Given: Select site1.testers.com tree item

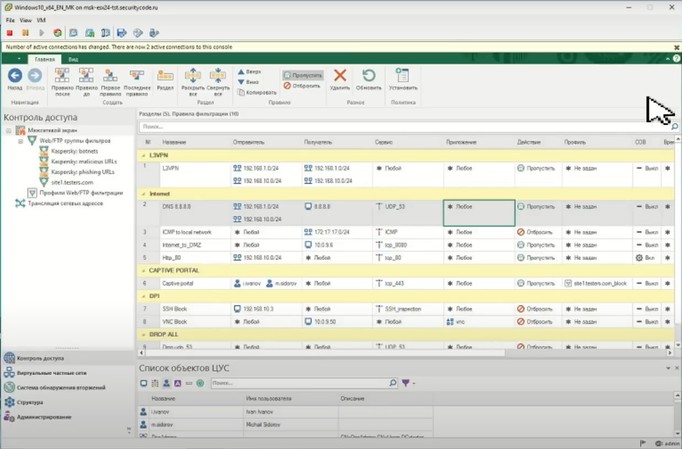Looking at the screenshot, I should coord(72,183).
